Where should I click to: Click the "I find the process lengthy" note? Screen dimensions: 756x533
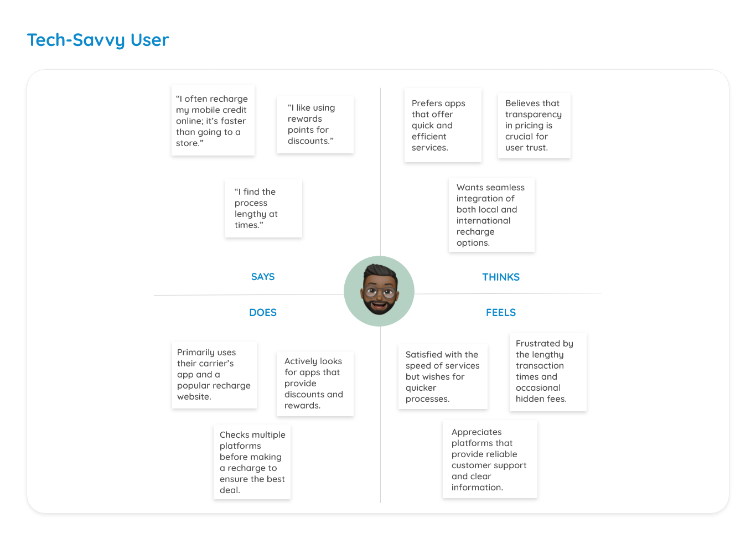(x=263, y=208)
